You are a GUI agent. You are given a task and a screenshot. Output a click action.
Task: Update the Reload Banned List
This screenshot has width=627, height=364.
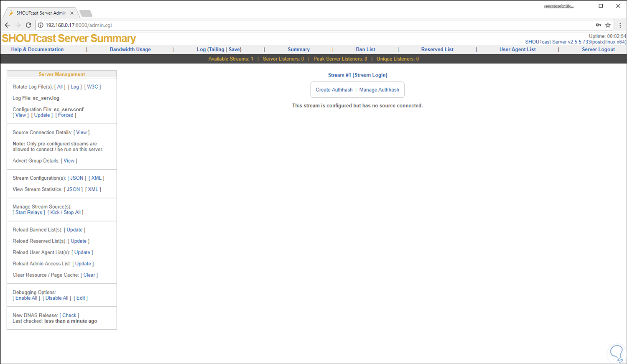74,230
